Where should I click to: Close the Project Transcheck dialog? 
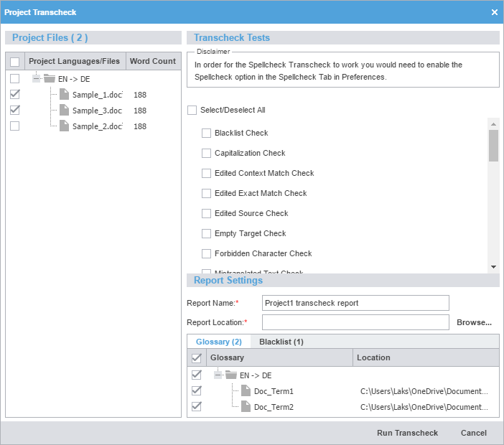click(495, 12)
